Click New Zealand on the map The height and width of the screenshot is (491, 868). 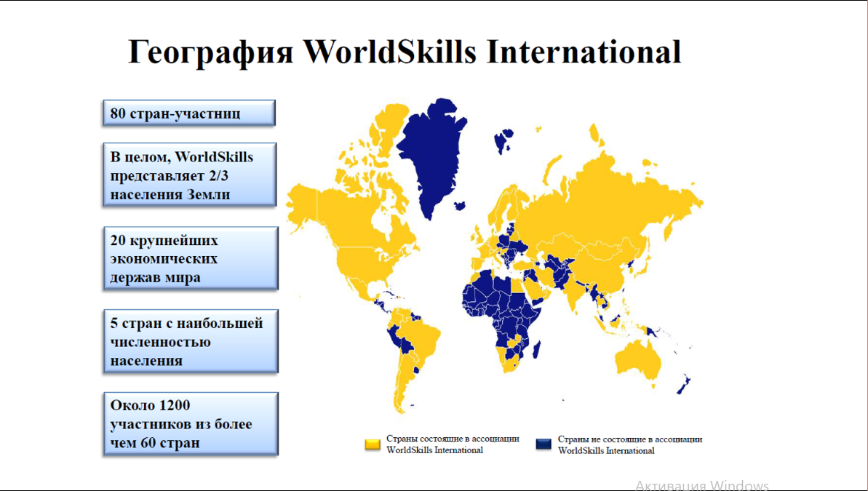pyautogui.click(x=684, y=384)
